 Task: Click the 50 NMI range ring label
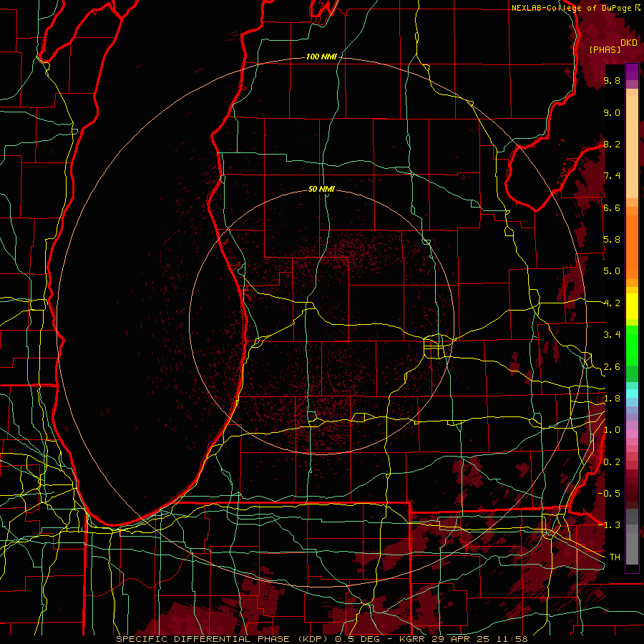321,189
